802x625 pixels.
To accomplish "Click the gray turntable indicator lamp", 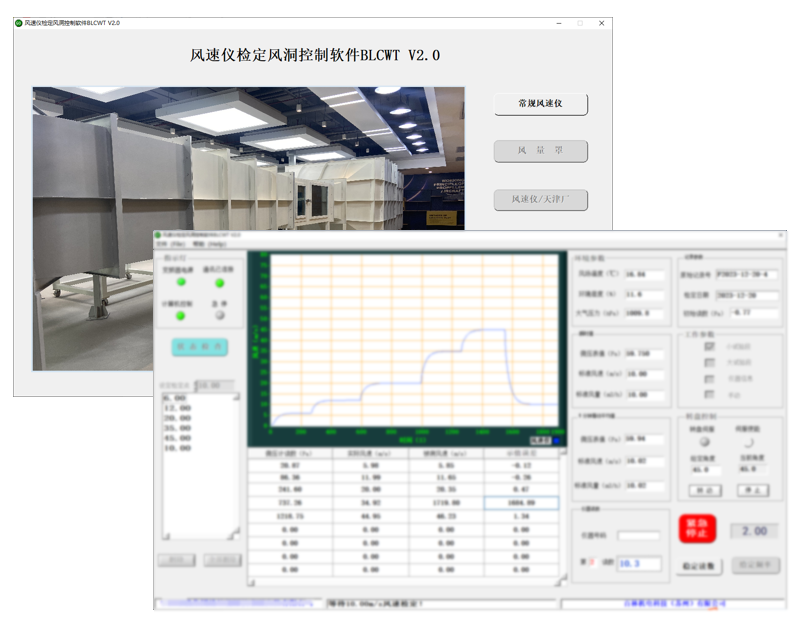I will pos(705,442).
